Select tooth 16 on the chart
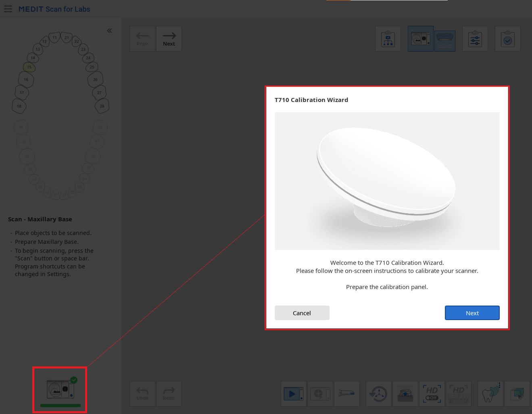The height and width of the screenshot is (414, 532). [x=26, y=79]
